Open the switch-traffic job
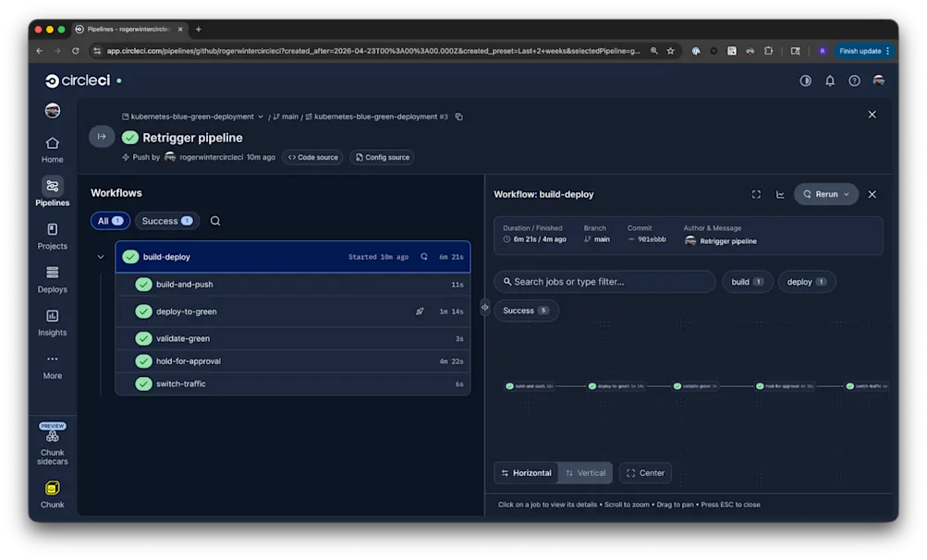The width and height of the screenshot is (927, 560). coord(294,383)
